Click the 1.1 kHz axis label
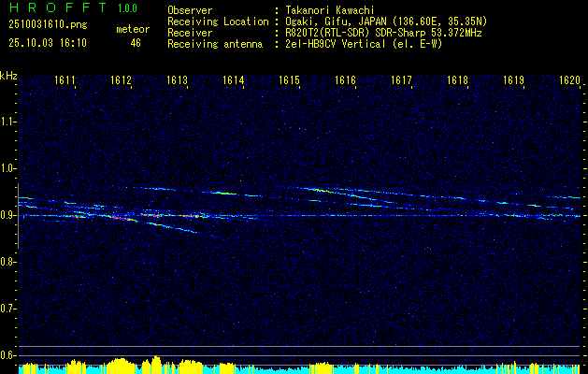 click(7, 122)
